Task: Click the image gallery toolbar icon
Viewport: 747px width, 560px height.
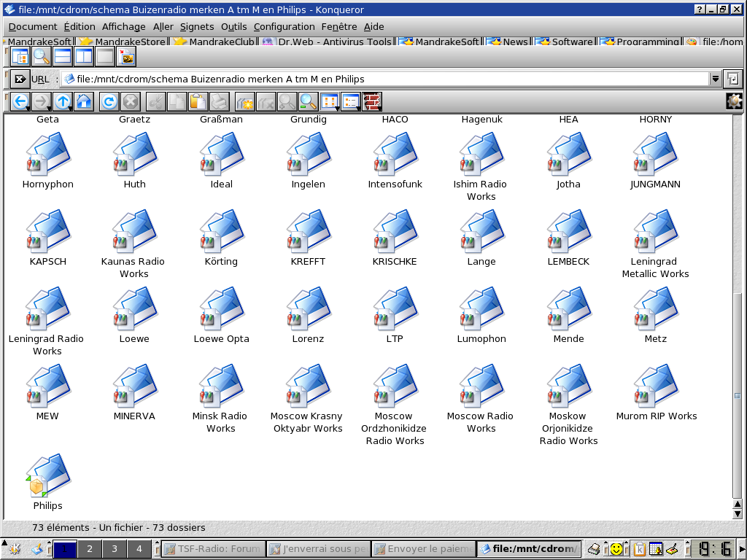Action: click(x=127, y=57)
